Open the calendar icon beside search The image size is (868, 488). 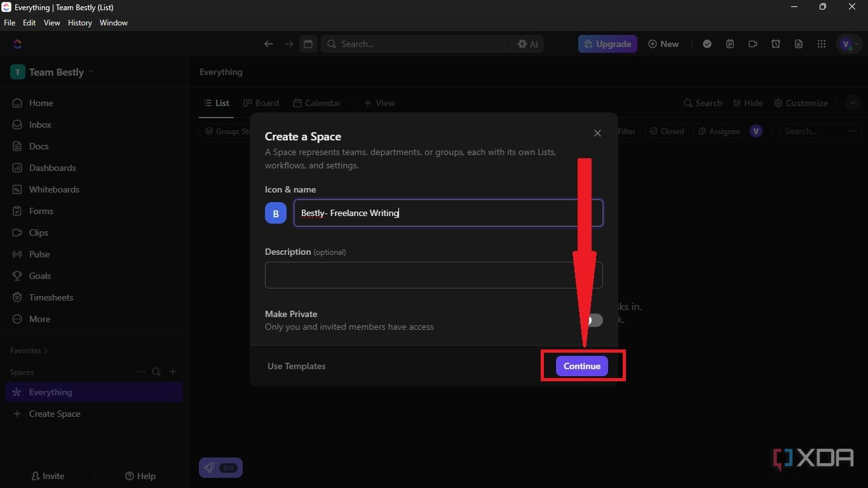pyautogui.click(x=308, y=44)
